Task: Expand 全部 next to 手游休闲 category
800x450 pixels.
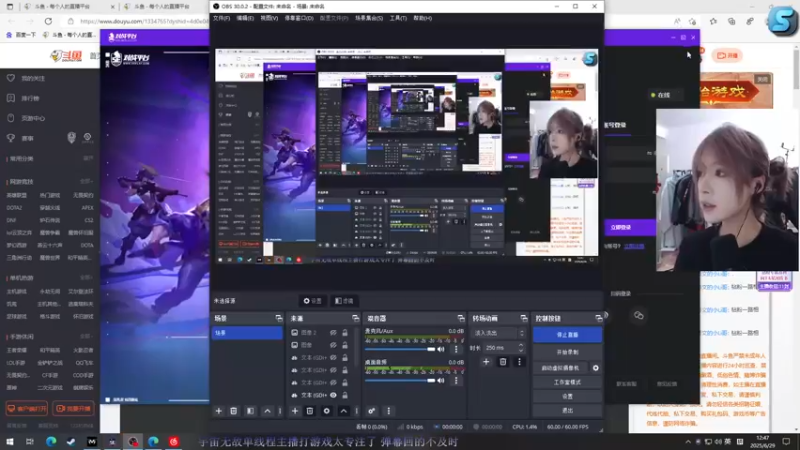Action: (86, 336)
